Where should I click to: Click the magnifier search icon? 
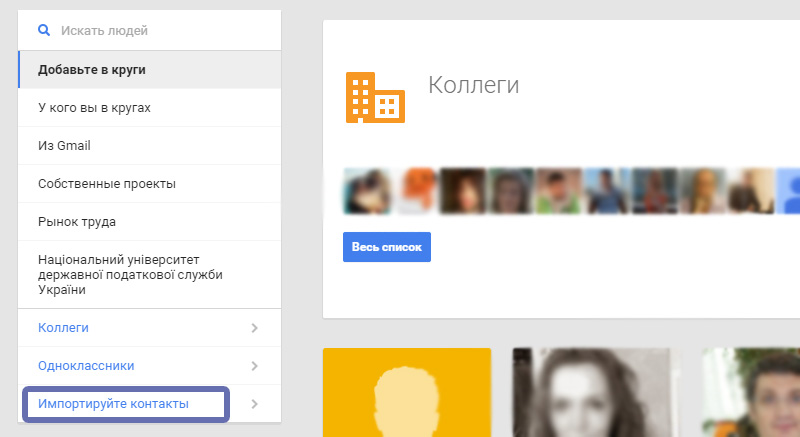(x=44, y=30)
